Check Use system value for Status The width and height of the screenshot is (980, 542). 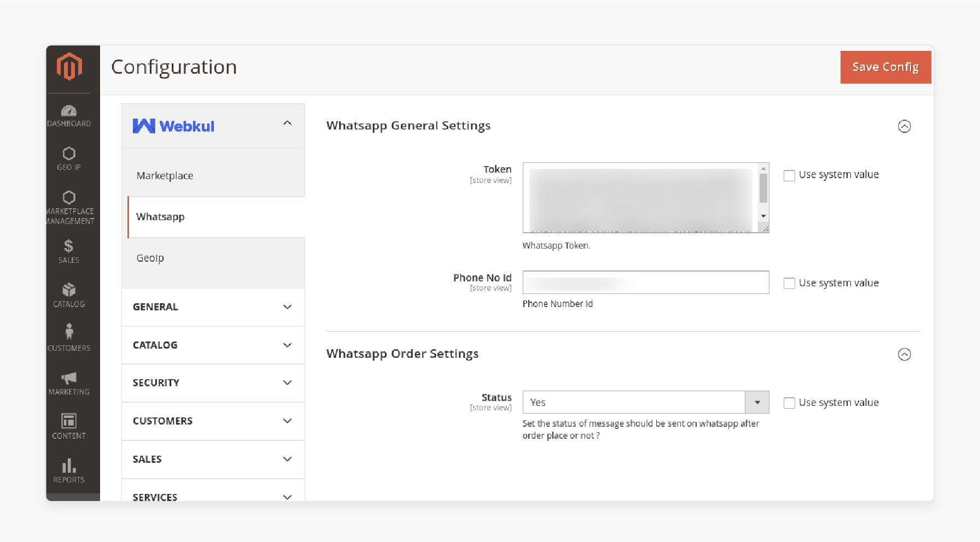pyautogui.click(x=789, y=403)
